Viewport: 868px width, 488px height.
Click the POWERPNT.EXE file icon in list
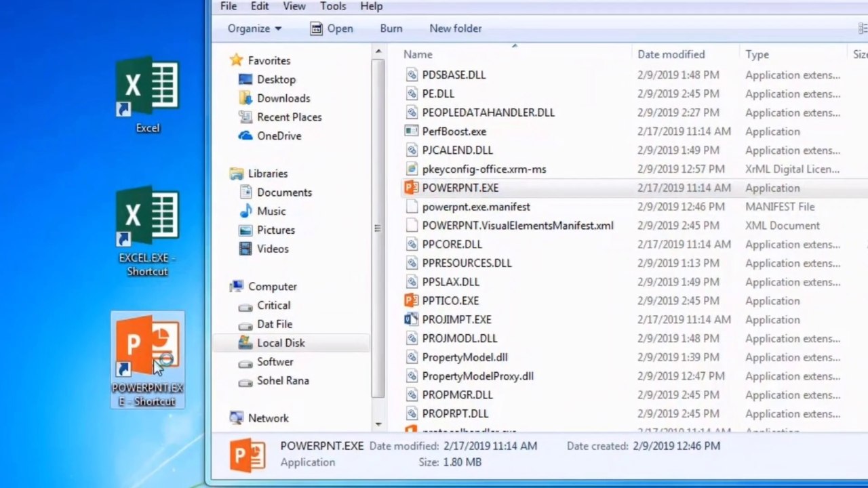tap(411, 188)
